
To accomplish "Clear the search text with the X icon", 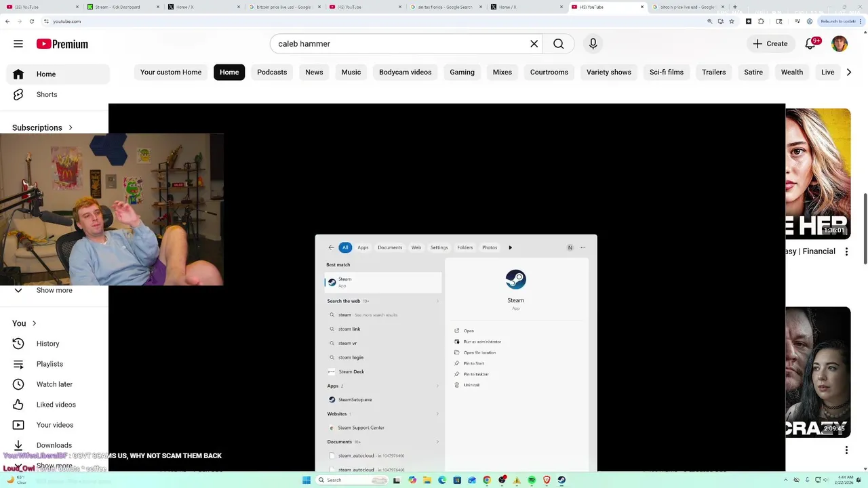I will (534, 44).
